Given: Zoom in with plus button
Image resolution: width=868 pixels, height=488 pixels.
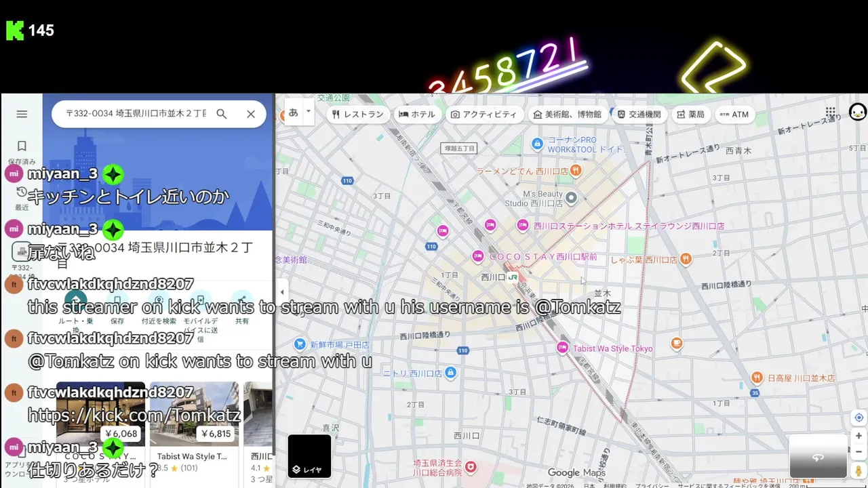Looking at the screenshot, I should tap(859, 436).
